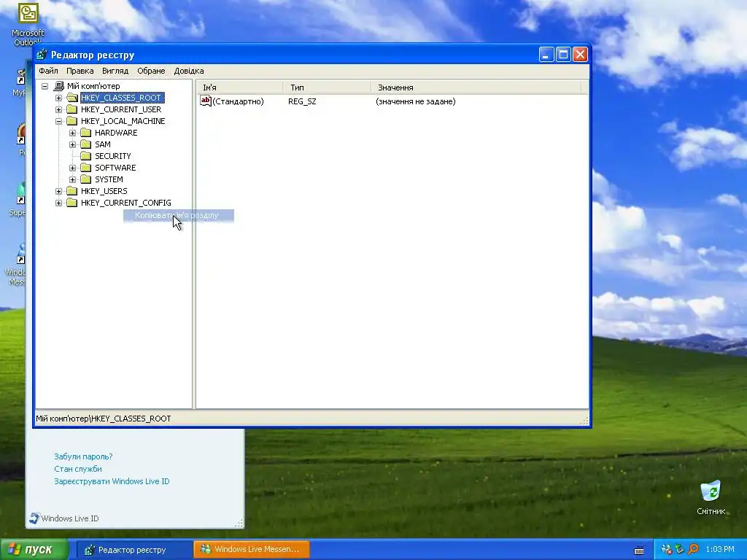
Task: Click the Windows Live ID logo icon
Action: pyautogui.click(x=34, y=518)
